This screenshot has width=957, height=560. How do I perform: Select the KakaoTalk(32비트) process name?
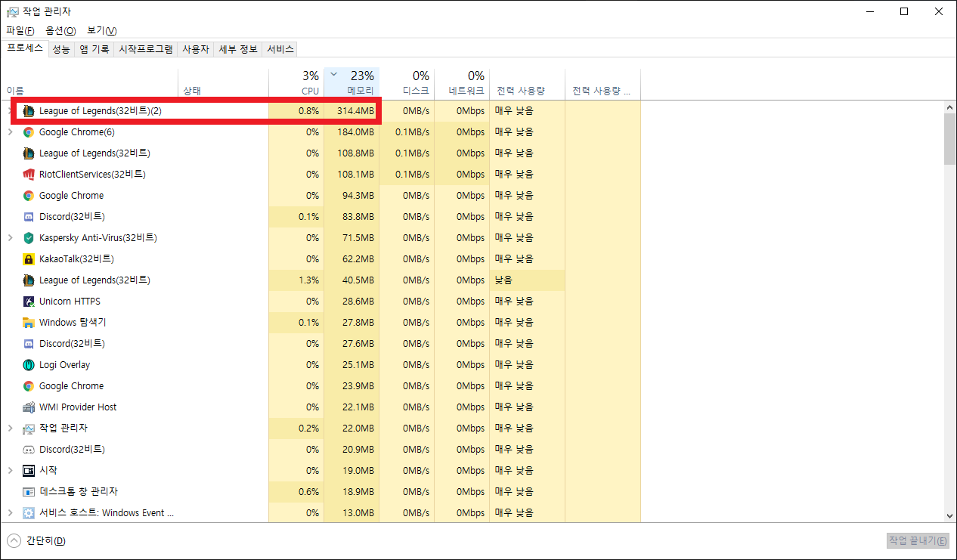(76, 259)
